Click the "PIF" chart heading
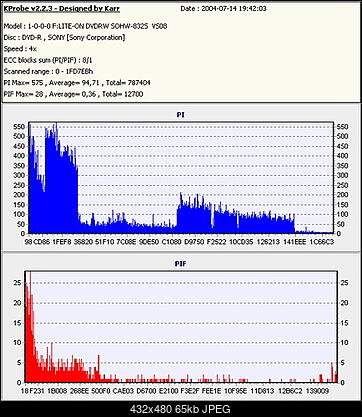This screenshot has height=417, width=362. (x=180, y=264)
